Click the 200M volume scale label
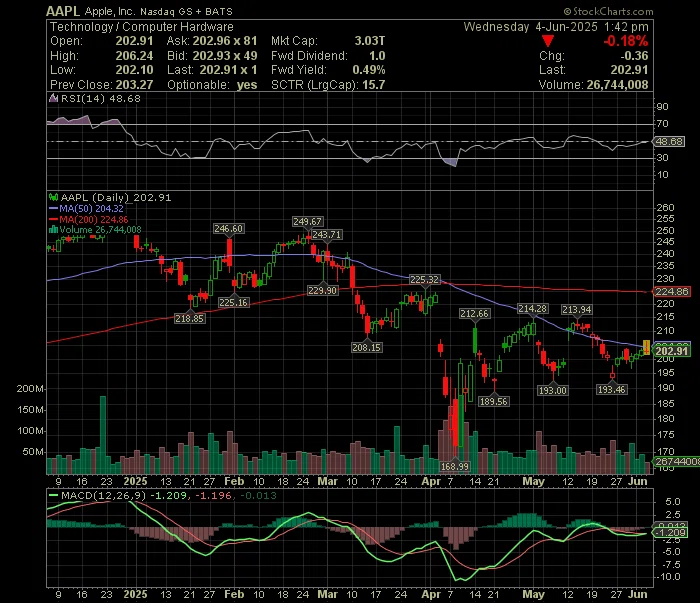700x603 pixels. 30,388
